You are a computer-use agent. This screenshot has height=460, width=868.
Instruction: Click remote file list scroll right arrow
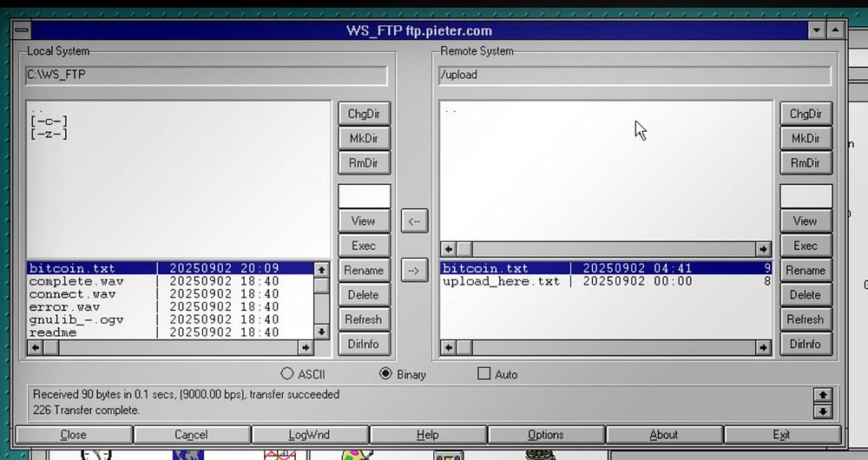(763, 347)
